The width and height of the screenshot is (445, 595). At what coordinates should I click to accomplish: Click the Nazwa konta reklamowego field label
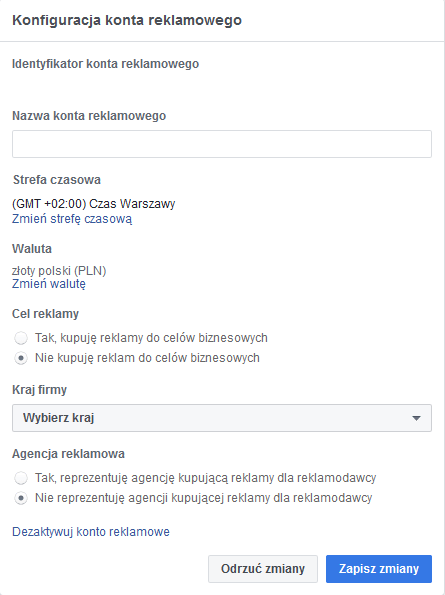tap(89, 116)
